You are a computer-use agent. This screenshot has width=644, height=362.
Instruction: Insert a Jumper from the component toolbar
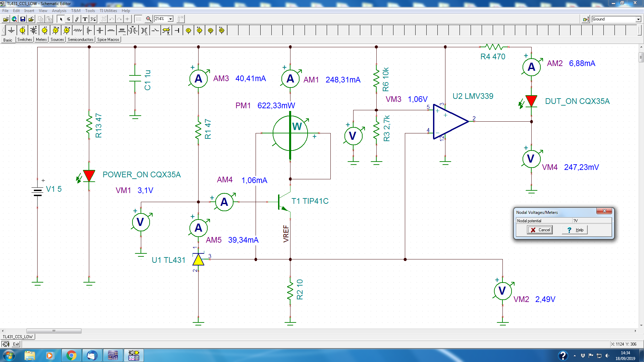(177, 31)
